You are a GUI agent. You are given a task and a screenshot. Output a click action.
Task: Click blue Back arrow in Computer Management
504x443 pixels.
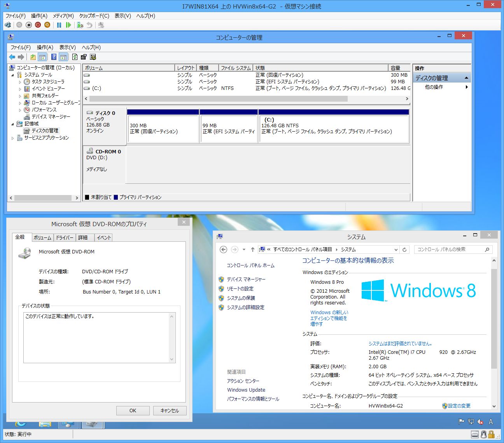tap(12, 57)
